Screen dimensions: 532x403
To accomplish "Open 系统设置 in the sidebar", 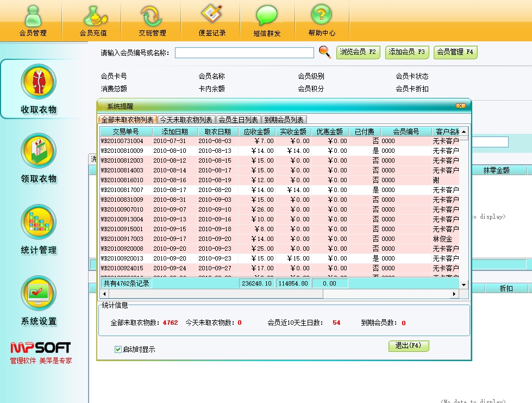I will click(x=39, y=300).
